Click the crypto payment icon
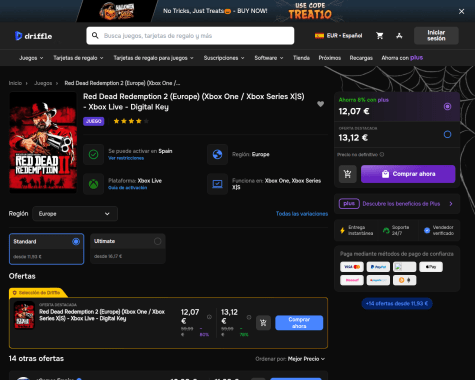Image resolution: width=475 pixels, height=380 pixels. coord(404,280)
